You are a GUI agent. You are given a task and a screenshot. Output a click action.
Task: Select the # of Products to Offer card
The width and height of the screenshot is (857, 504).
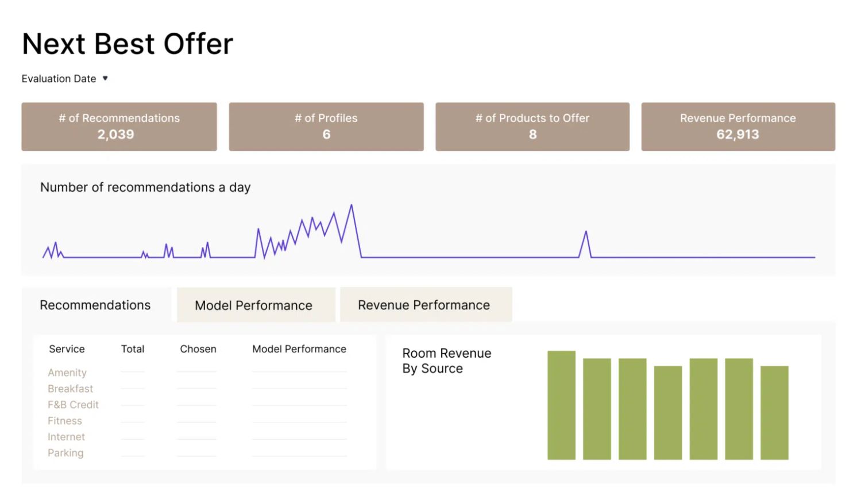532,127
